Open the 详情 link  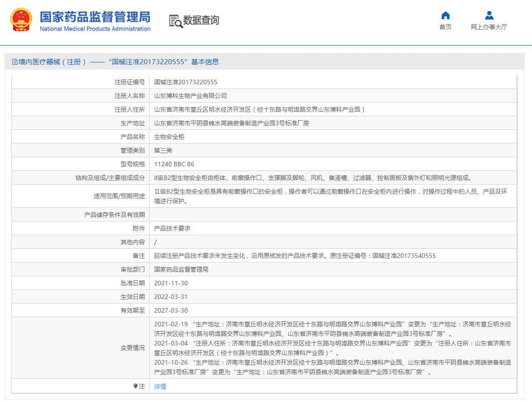(160, 387)
